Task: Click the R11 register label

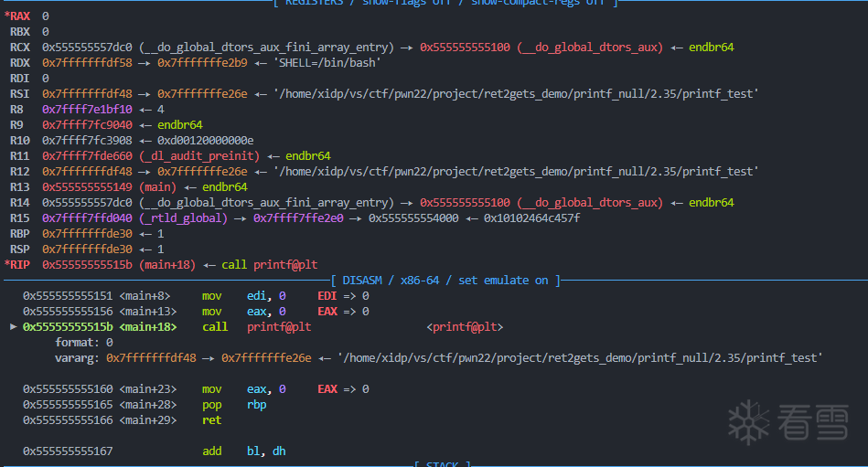Action: [20, 155]
